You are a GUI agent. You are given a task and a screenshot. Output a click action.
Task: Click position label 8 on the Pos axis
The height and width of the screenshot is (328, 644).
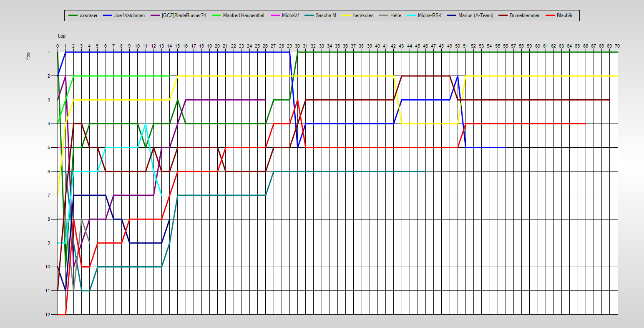click(49, 219)
